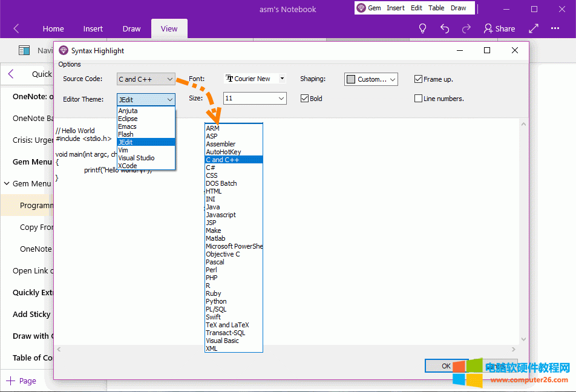Toggle the Frame up checkbox
This screenshot has height=392, width=576.
[x=418, y=79]
